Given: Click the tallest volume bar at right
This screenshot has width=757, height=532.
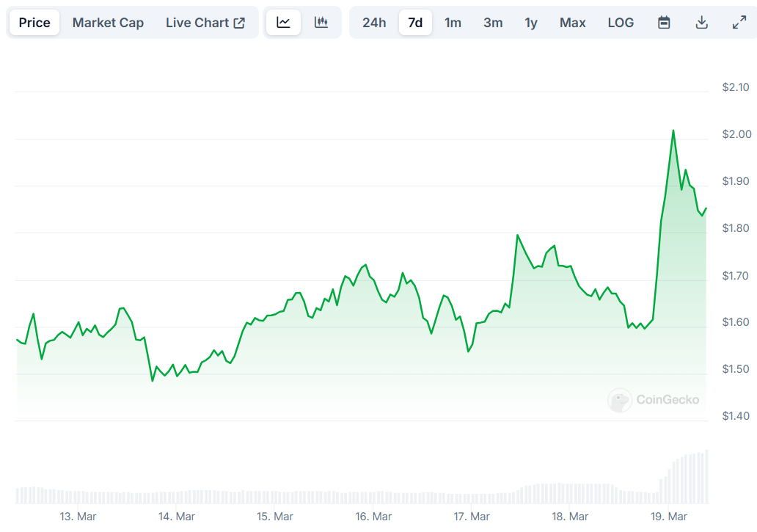Looking at the screenshot, I should click(707, 477).
